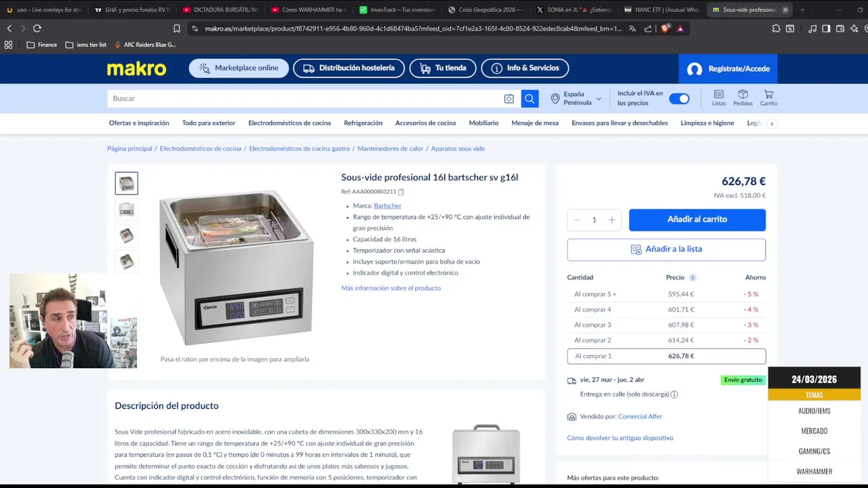Image resolution: width=868 pixels, height=488 pixels.
Task: Close the Sous-vide profesional tab
Action: point(785,9)
